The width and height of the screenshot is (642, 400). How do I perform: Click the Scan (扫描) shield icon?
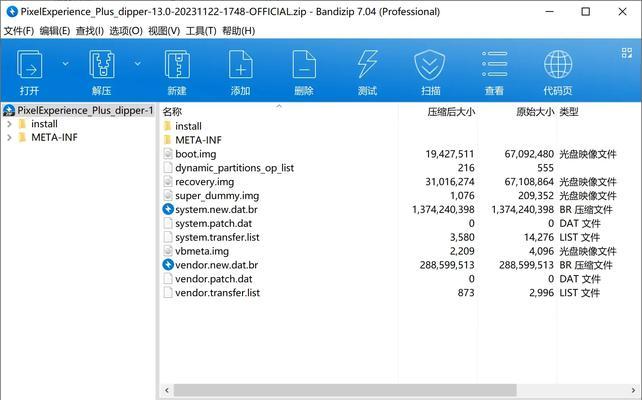click(x=430, y=64)
